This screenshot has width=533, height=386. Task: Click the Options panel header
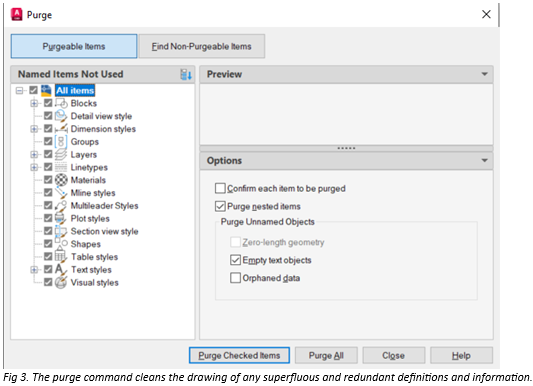346,160
